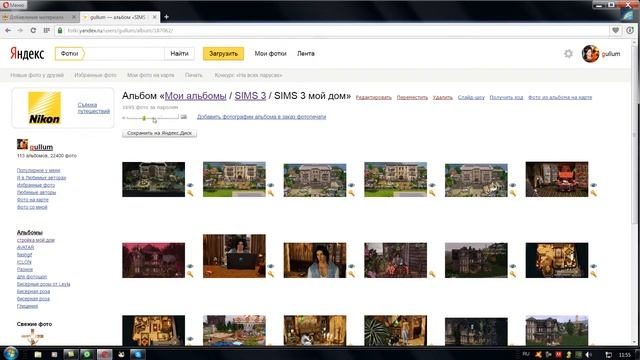This screenshot has height=360, width=640.
Task: Click magnifier icon beside woman with laptop thumbnail
Action: pos(271,274)
